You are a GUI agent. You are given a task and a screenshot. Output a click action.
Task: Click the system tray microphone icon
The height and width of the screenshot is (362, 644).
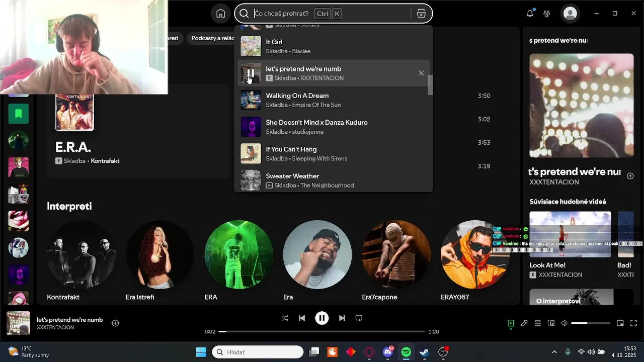568,352
